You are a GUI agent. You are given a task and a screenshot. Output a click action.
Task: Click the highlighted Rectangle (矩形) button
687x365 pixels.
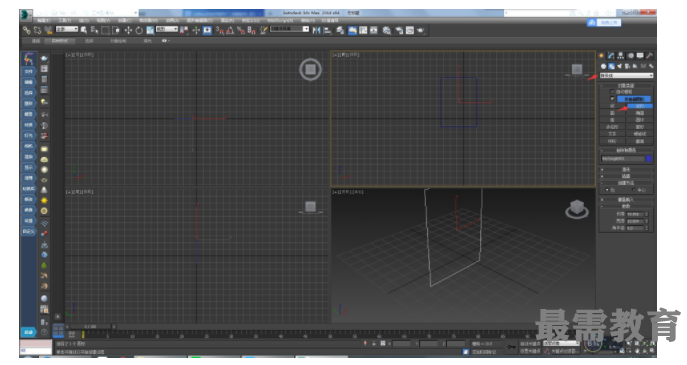(640, 106)
